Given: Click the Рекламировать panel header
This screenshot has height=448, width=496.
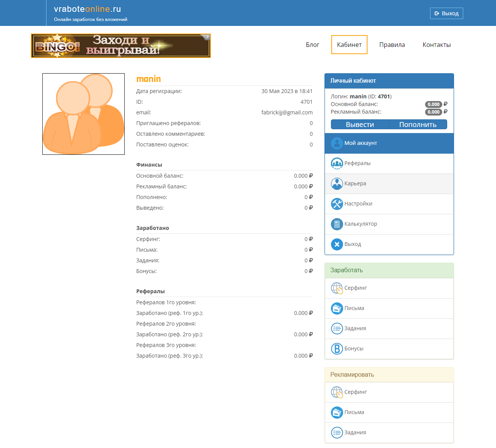Looking at the screenshot, I should [389, 375].
